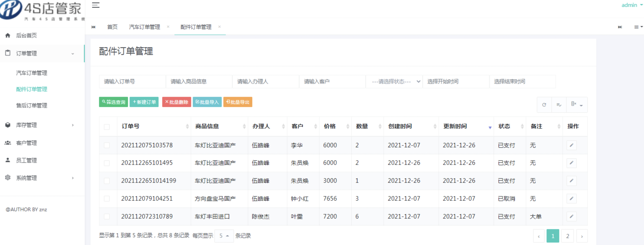Go to previous page with left arrow
The height and width of the screenshot is (245, 644).
coord(539,236)
